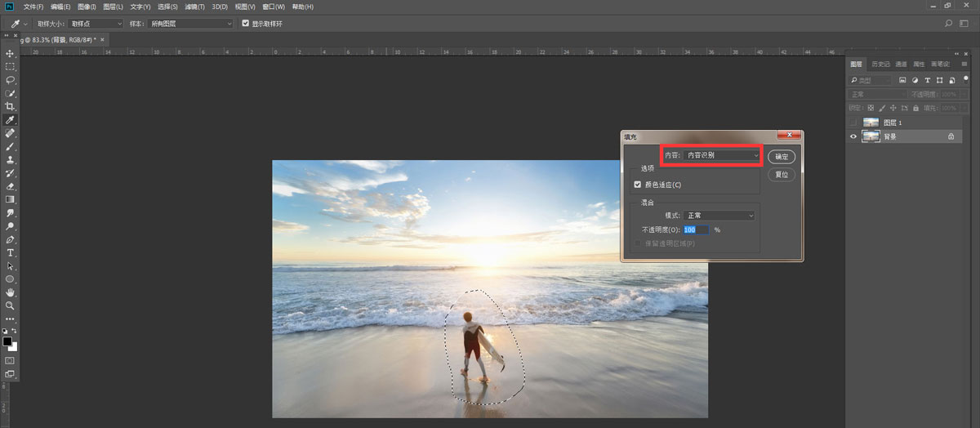Open the 模式 dropdown set to 正常

(x=720, y=216)
